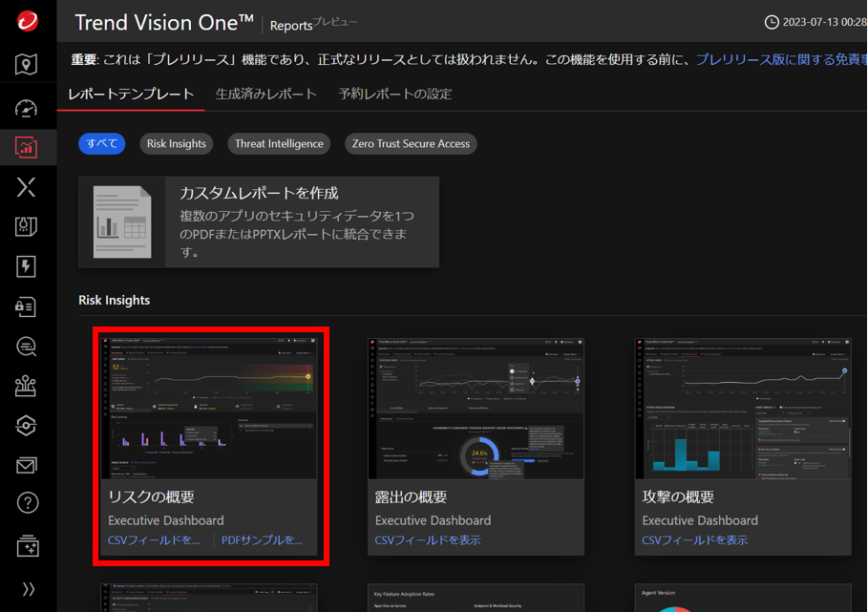
Task: Switch to レポートテンプレート tab
Action: pyautogui.click(x=131, y=95)
